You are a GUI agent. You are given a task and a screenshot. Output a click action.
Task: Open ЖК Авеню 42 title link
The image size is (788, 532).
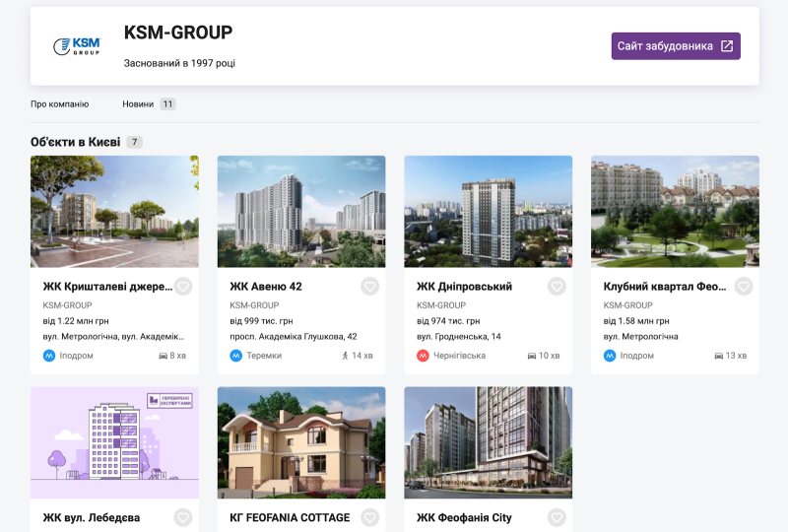(x=266, y=287)
